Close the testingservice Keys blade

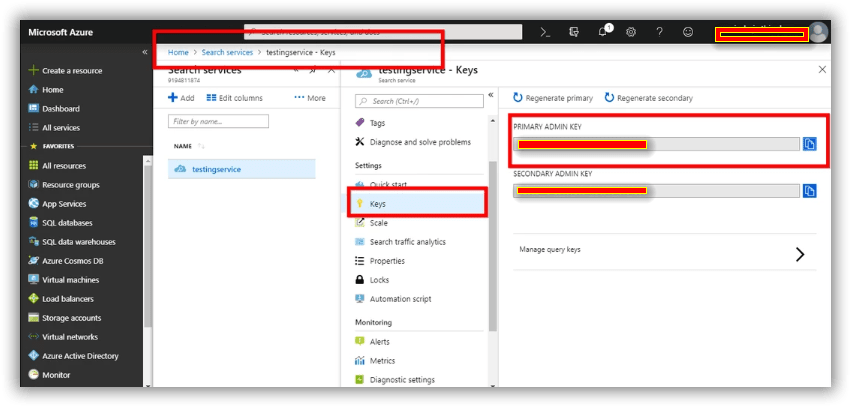pos(822,69)
